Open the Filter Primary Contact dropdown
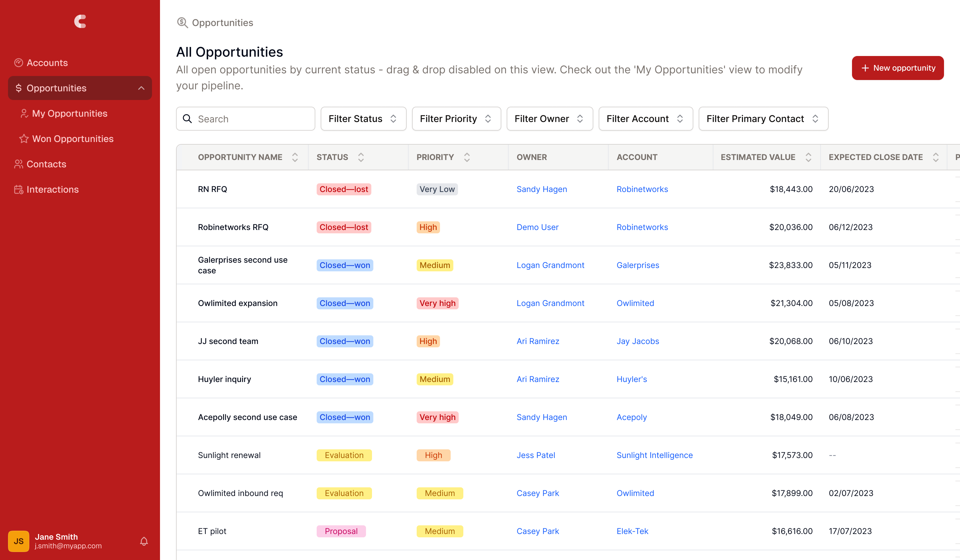This screenshot has height=560, width=960. 763,119
